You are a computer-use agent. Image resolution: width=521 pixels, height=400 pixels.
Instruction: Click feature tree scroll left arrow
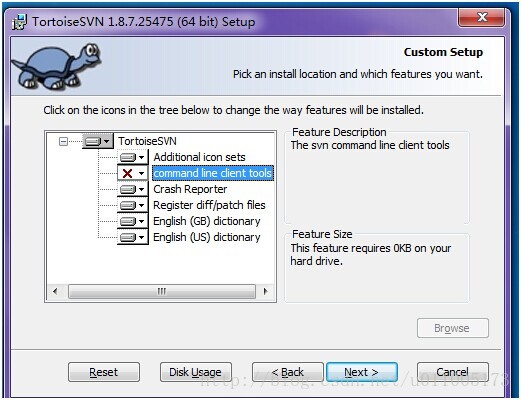click(x=55, y=291)
